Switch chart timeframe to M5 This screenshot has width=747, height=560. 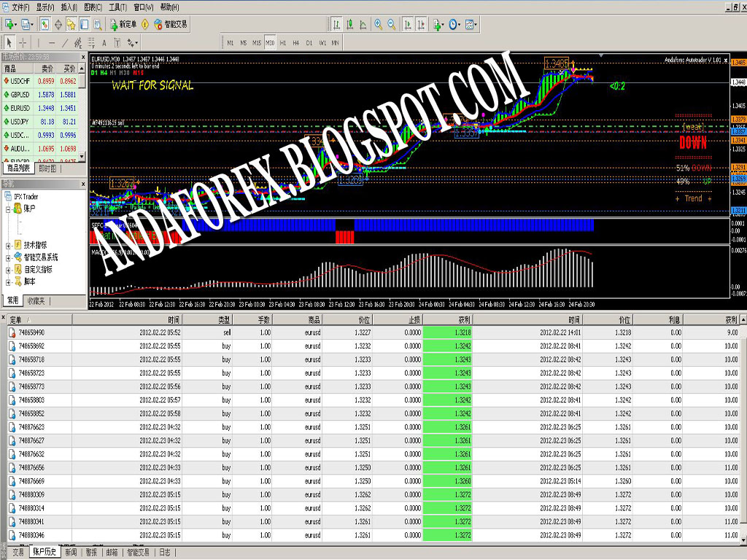click(244, 43)
